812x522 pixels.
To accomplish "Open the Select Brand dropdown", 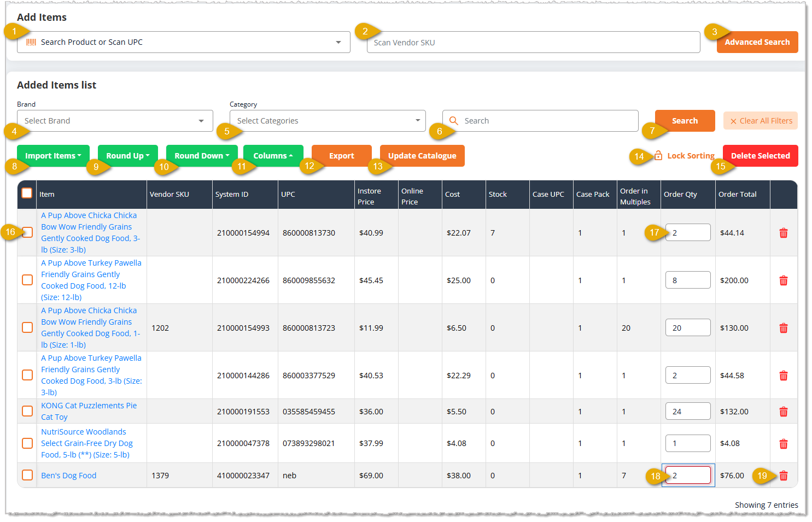I will pyautogui.click(x=115, y=121).
